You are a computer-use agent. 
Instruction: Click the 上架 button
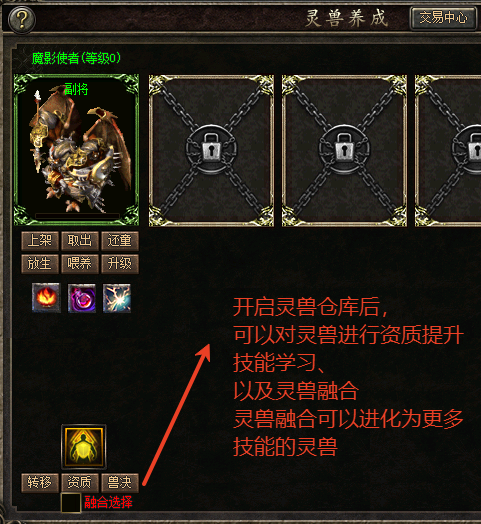tap(40, 241)
